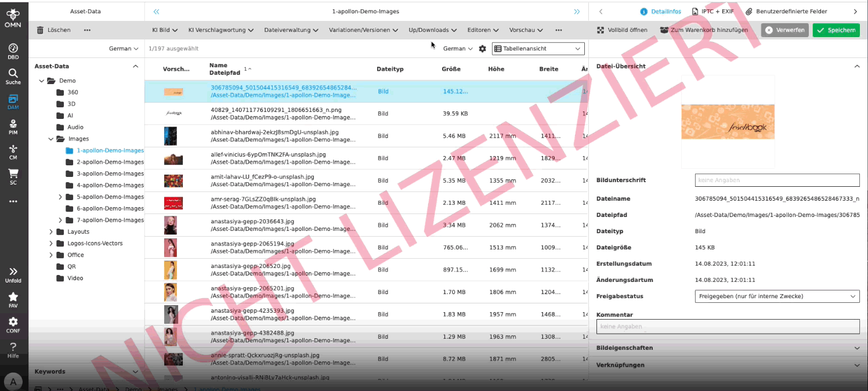The image size is (868, 391).
Task: Jump forward with the double right arrows
Action: [577, 12]
